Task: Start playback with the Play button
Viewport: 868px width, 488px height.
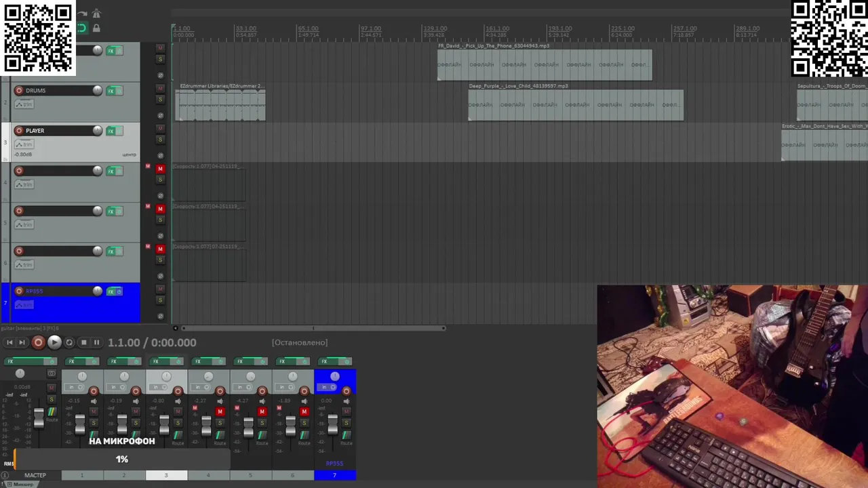Action: tap(54, 342)
